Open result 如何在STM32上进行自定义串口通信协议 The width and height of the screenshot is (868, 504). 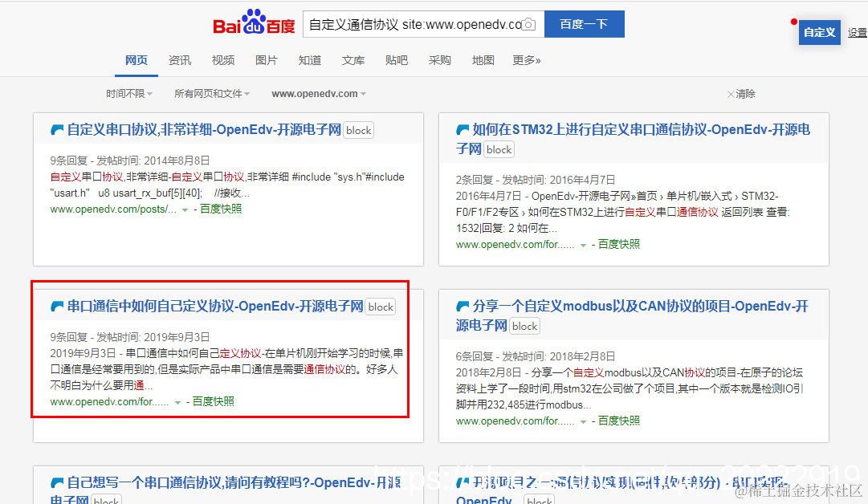click(x=633, y=140)
